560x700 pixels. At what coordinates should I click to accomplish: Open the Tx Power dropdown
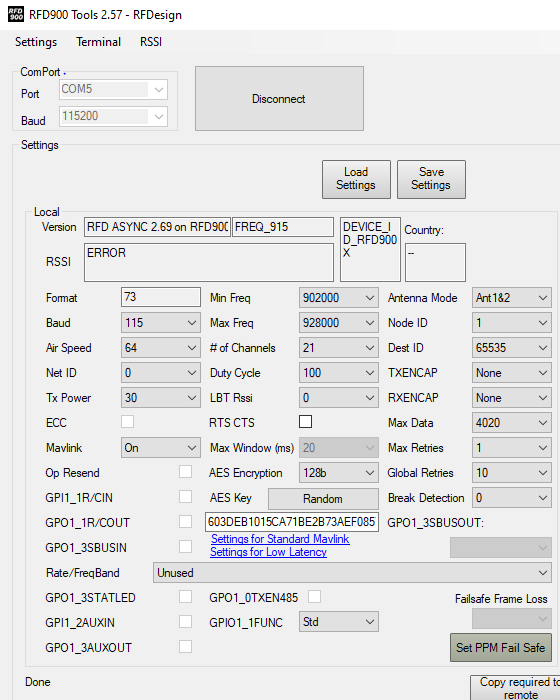point(160,398)
